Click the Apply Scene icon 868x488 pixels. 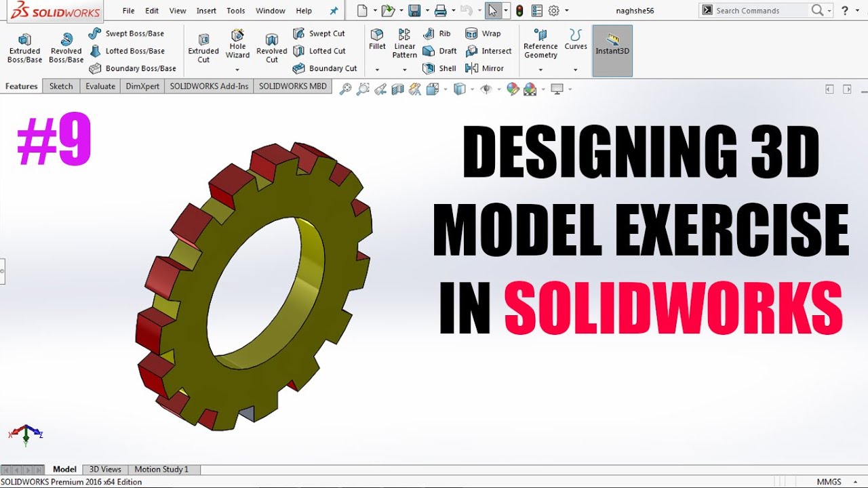[x=530, y=89]
